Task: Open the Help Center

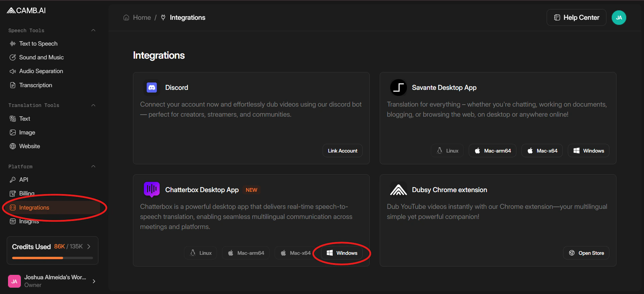Action: click(576, 17)
